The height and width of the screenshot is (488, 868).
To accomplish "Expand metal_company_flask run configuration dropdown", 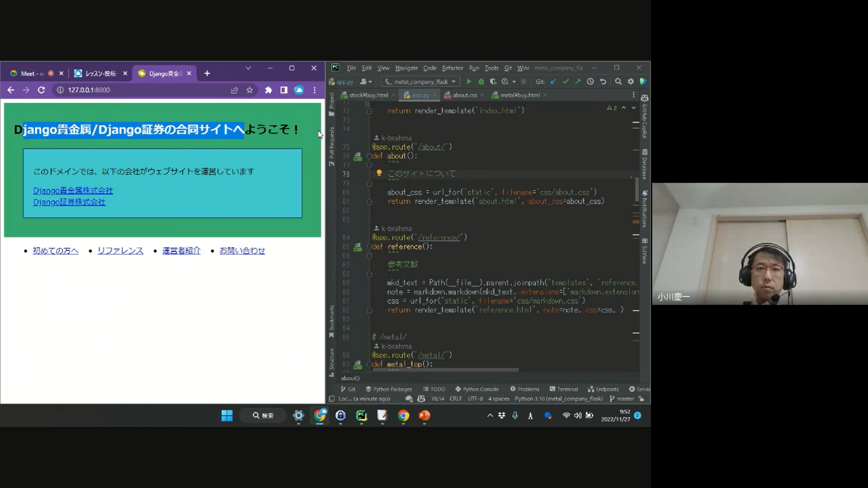I will 453,82.
